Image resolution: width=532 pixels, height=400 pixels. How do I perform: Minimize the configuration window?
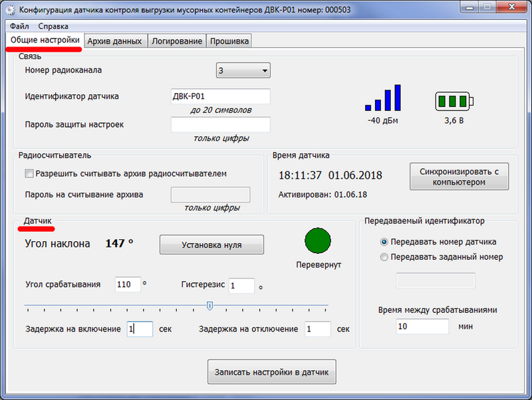click(x=469, y=7)
